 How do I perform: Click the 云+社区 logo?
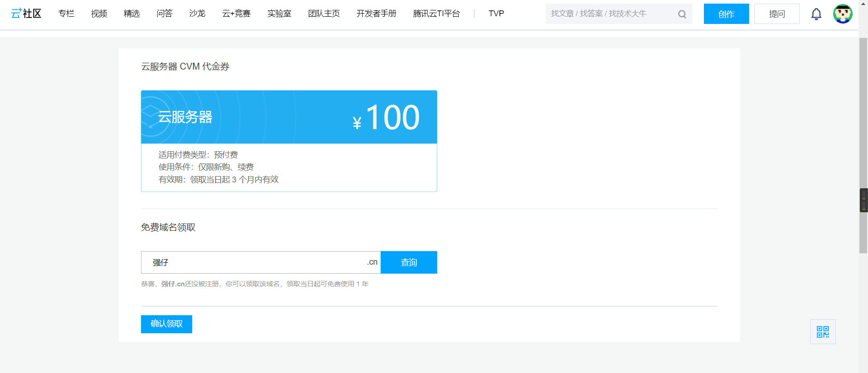point(26,14)
